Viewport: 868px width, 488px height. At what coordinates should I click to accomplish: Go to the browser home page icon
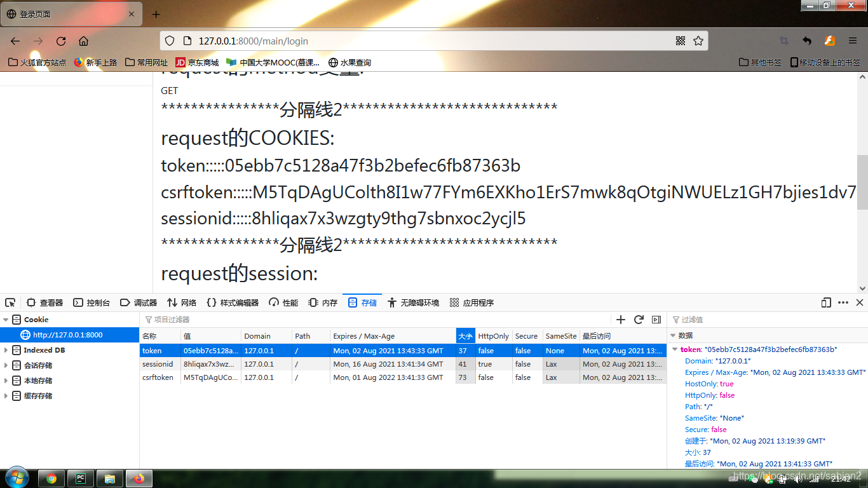click(83, 41)
